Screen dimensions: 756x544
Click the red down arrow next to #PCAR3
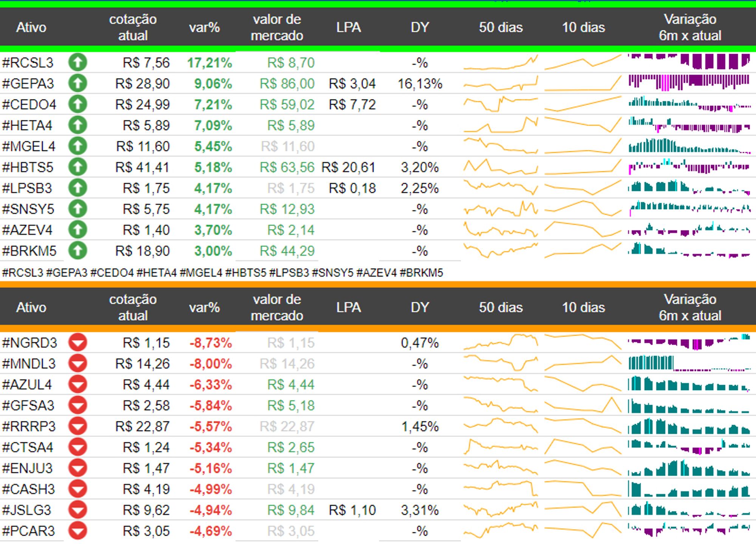[x=78, y=531]
